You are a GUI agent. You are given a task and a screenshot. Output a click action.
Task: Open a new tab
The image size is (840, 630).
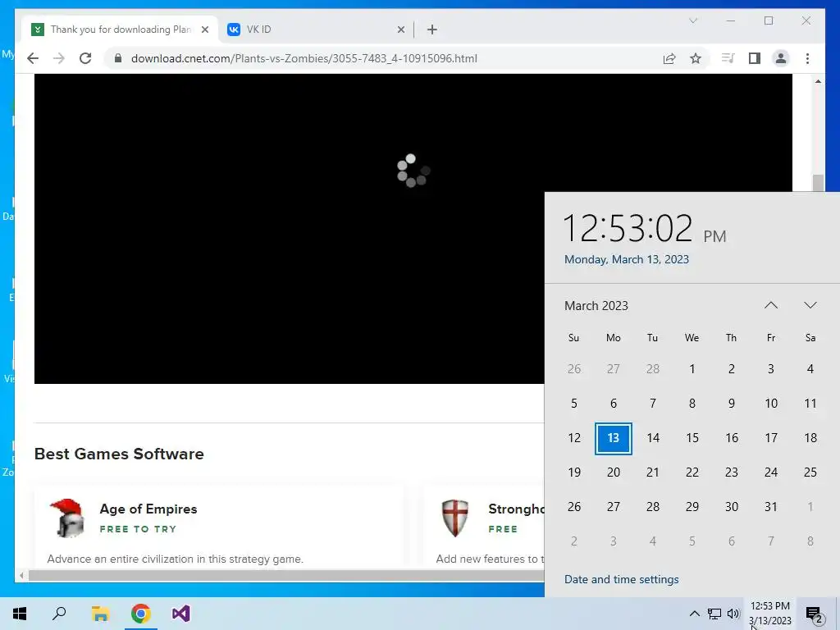click(x=432, y=30)
